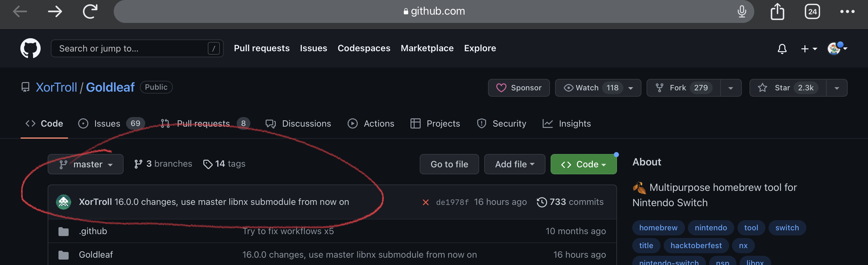Click the failed status X next to commit de1978f
Image resolution: width=868 pixels, height=265 pixels.
click(425, 202)
